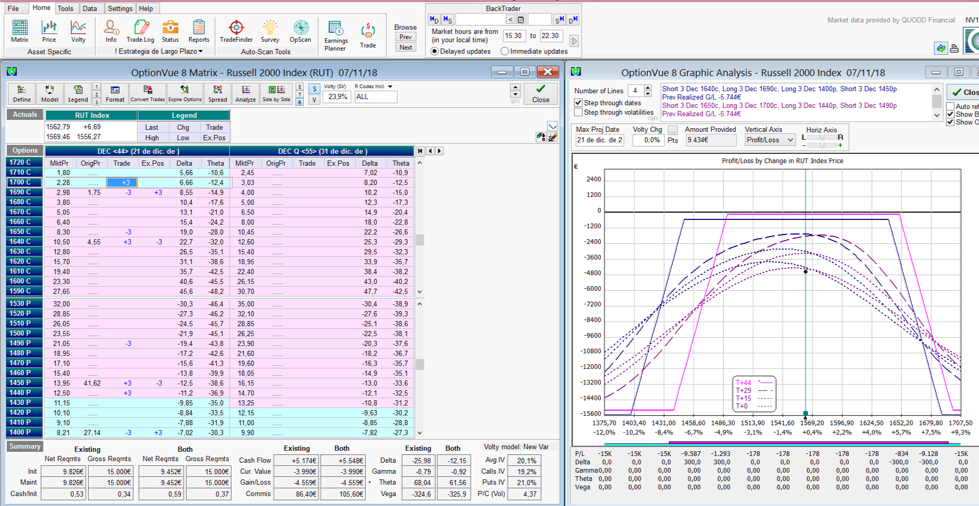Switch to the Data tab
This screenshot has height=506, width=979.
[90, 9]
